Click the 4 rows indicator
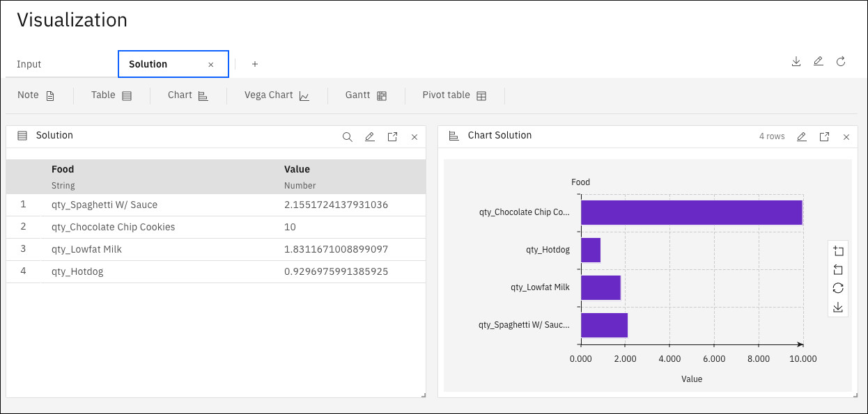The height and width of the screenshot is (414, 868). click(772, 137)
